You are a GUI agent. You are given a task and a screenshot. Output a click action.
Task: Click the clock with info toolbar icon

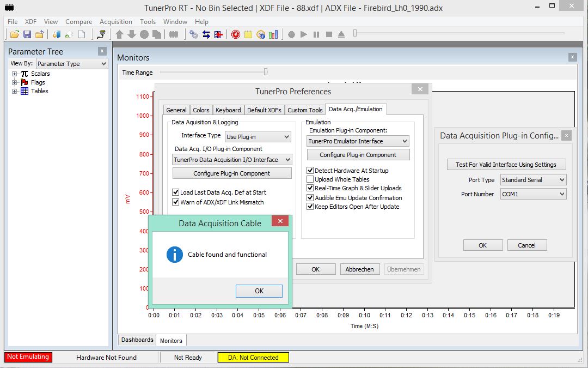[261, 34]
